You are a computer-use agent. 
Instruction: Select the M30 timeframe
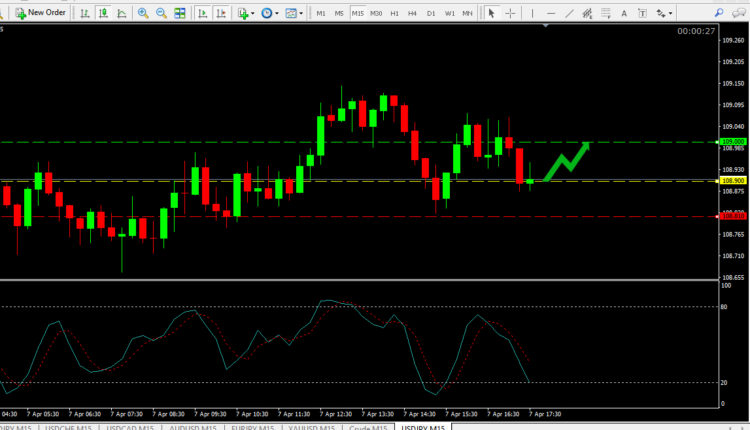coord(376,13)
